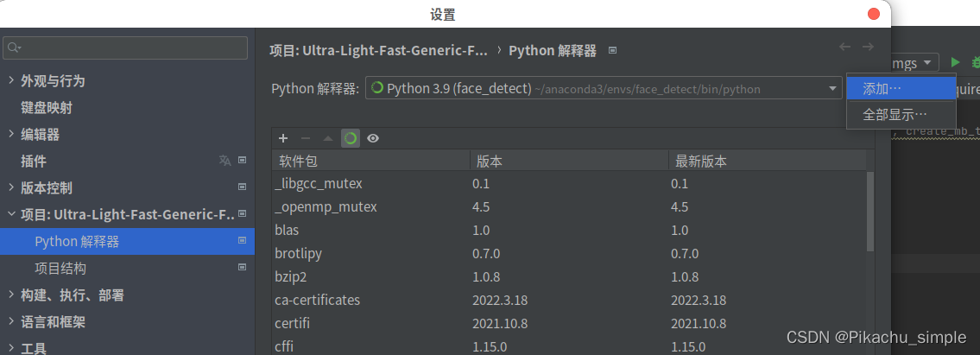Screen dimensions: 980x355
Task: Toggle the show early releases eye icon
Action: [x=373, y=138]
